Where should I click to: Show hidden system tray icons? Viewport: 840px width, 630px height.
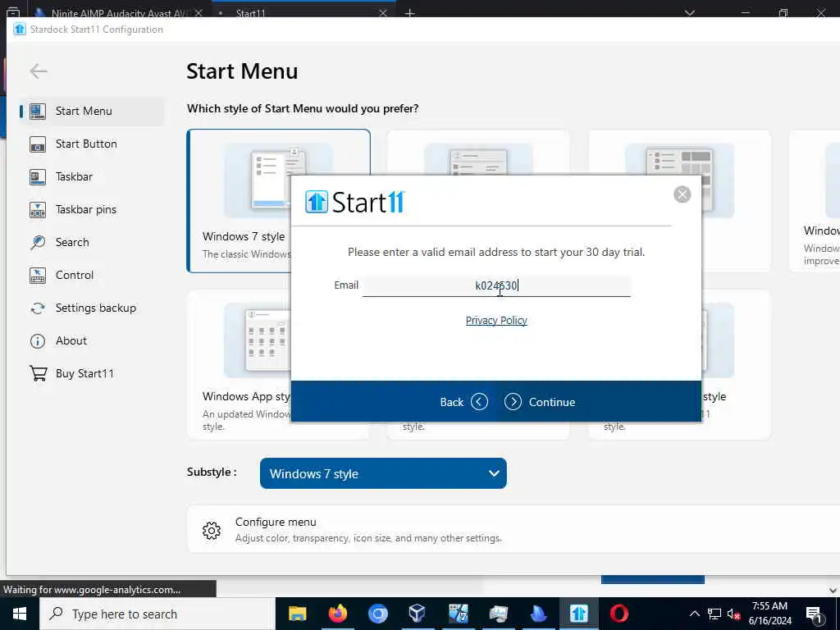click(x=694, y=614)
